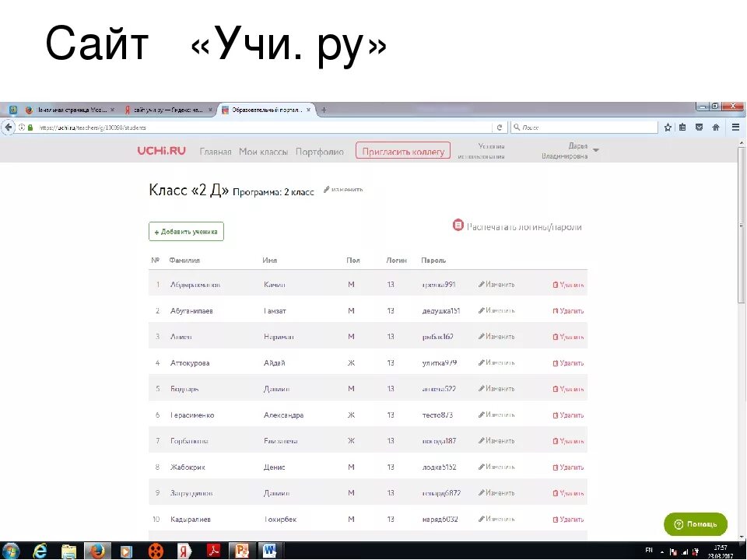
Task: Open Firefox hamburger menu
Action: coord(735,127)
